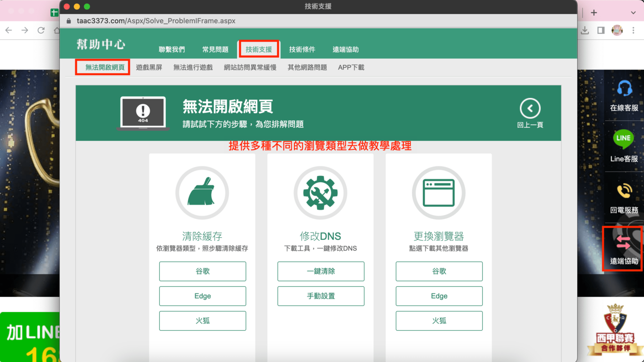This screenshot has height=362, width=644.
Task: Select the APP下載 submenu item
Action: (351, 67)
